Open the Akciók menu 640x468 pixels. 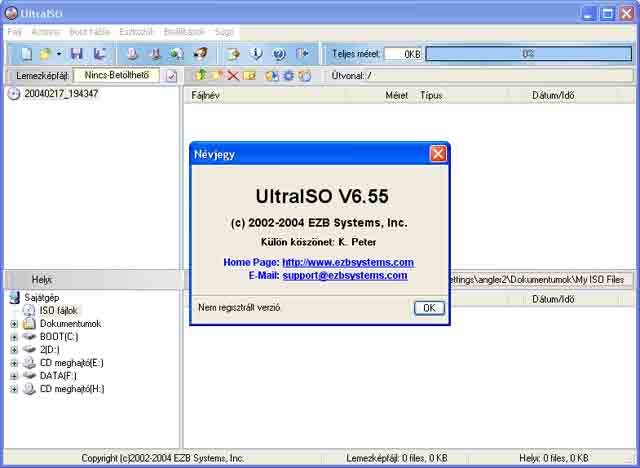46,32
